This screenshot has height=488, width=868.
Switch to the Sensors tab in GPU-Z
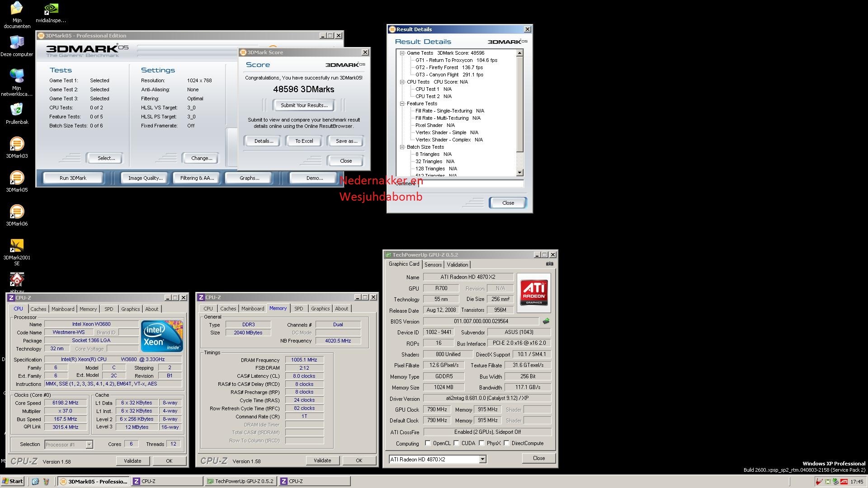pyautogui.click(x=433, y=265)
